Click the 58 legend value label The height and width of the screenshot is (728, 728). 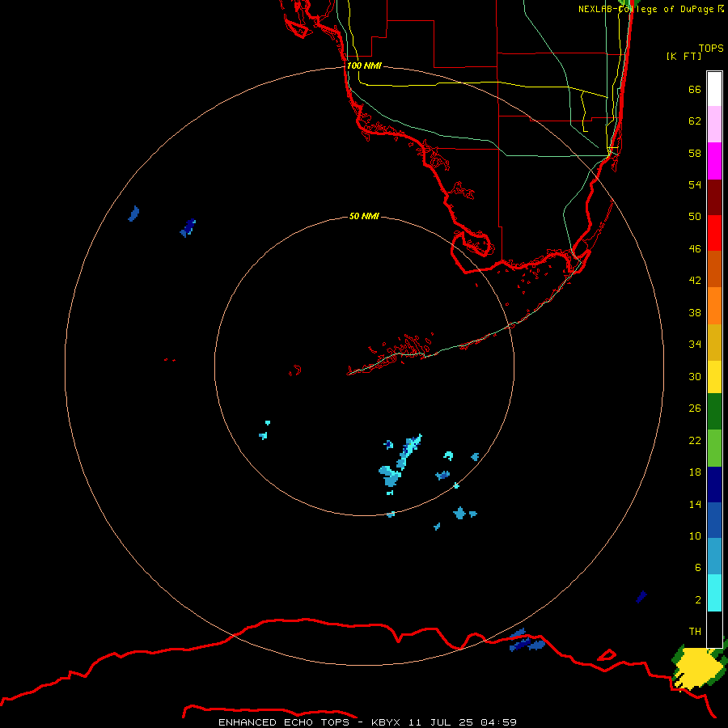(x=695, y=153)
